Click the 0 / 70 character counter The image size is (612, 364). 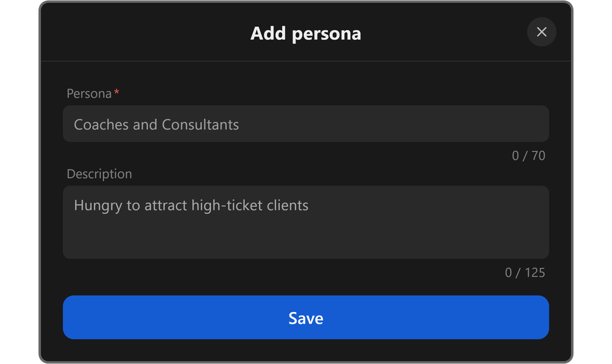point(528,155)
